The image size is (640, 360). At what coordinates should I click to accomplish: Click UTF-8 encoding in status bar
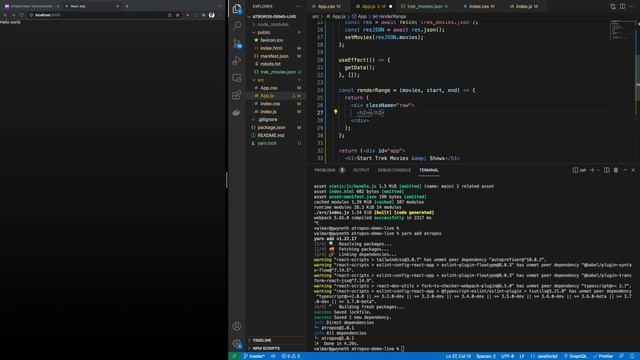click(507, 356)
